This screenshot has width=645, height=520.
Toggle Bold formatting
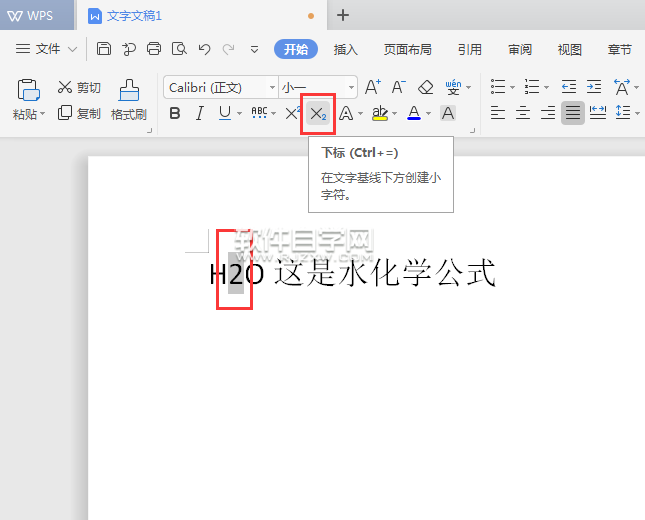(x=175, y=113)
